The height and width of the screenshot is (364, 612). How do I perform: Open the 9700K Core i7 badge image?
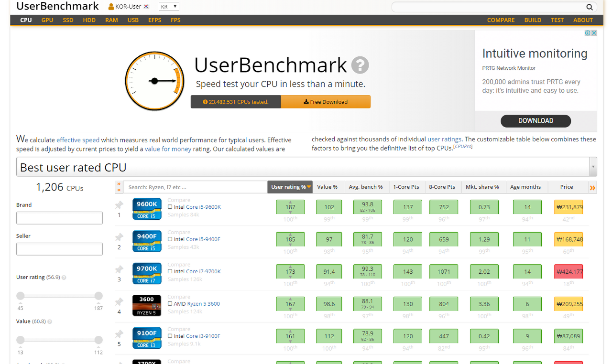click(x=147, y=273)
